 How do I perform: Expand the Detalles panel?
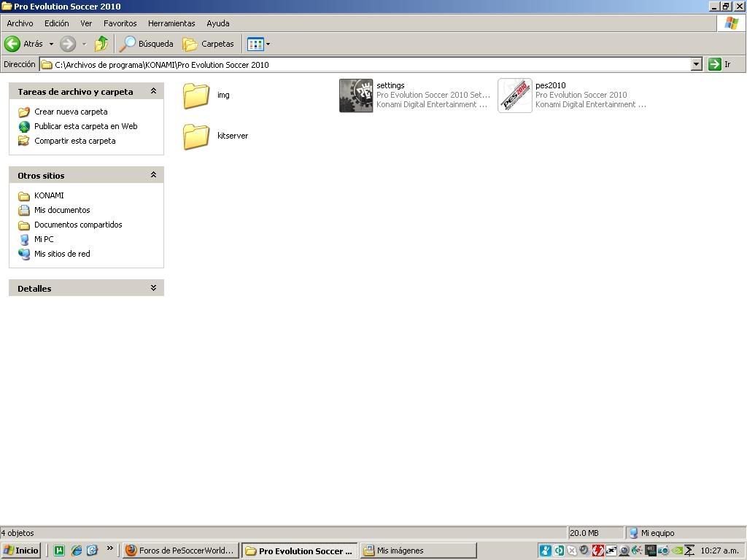coord(153,287)
